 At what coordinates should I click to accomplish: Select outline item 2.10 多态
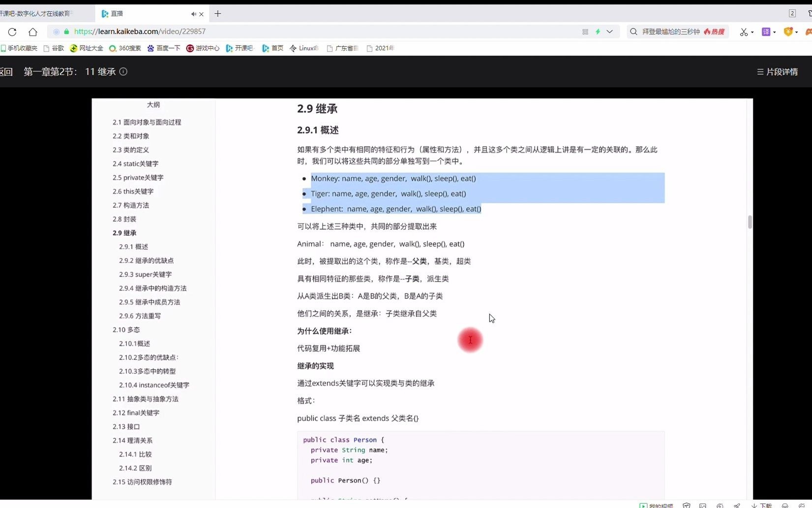click(x=126, y=329)
